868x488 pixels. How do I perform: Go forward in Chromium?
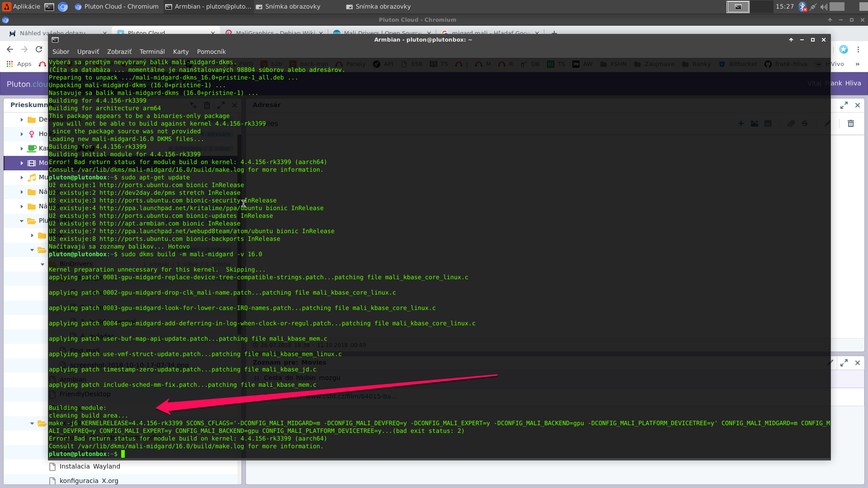(24, 49)
